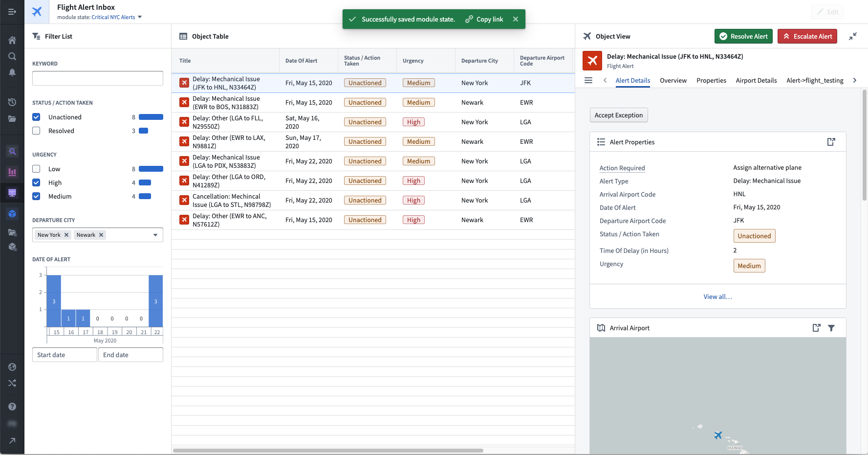Open notifications bell in sidebar
The width and height of the screenshot is (868, 455).
pyautogui.click(x=12, y=72)
